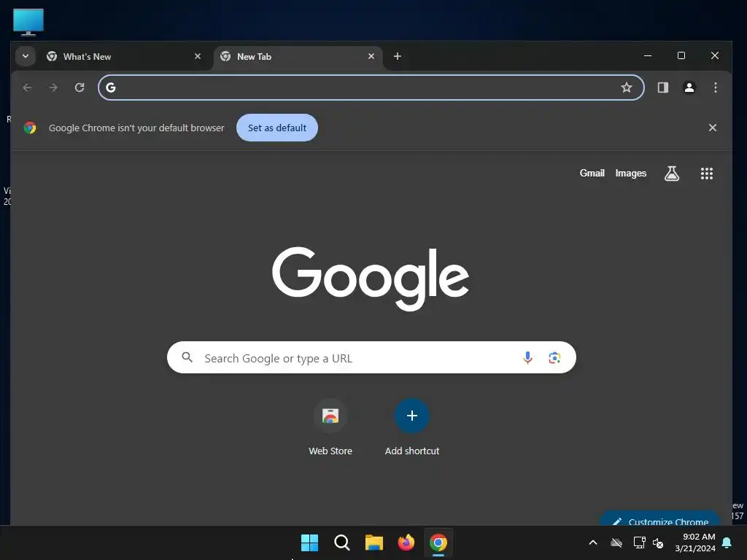Image resolution: width=747 pixels, height=560 pixels.
Task: Open the taskbar clock and date
Action: click(694, 542)
